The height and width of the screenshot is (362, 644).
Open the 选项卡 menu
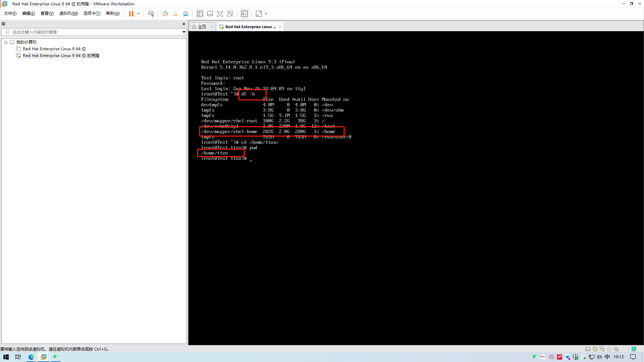[x=92, y=13]
